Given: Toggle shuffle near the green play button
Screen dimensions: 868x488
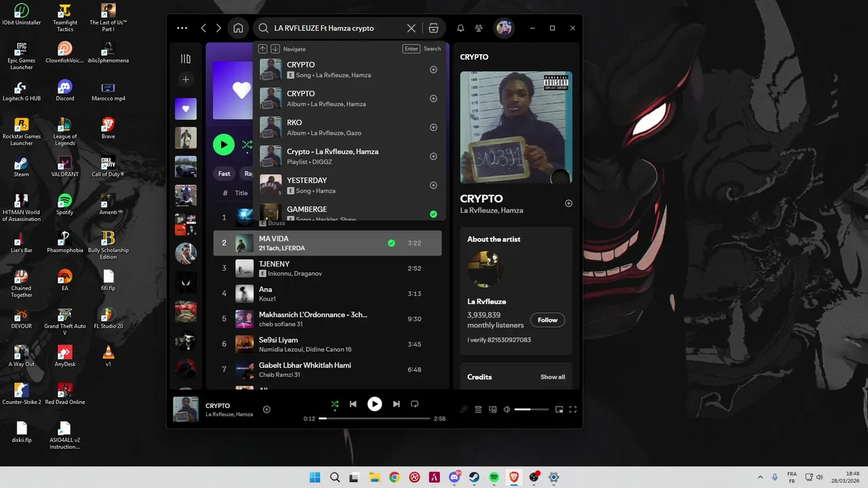Looking at the screenshot, I should pyautogui.click(x=247, y=144).
